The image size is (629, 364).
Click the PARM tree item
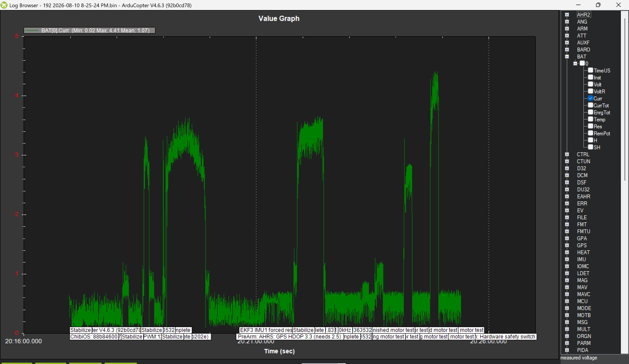coord(584,343)
